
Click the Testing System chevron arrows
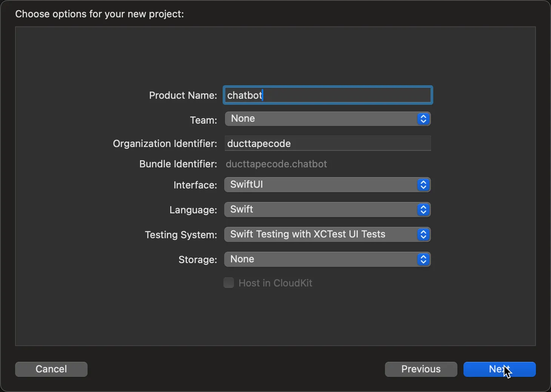pyautogui.click(x=423, y=235)
